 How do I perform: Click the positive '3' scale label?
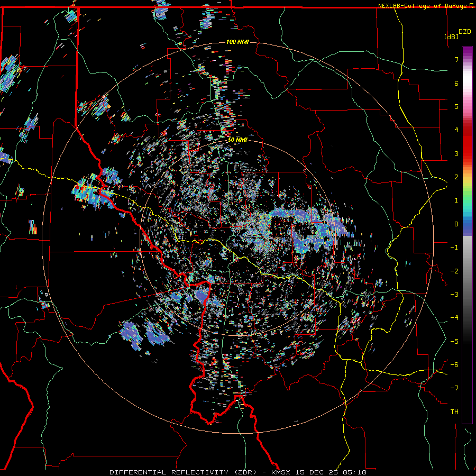(456, 153)
